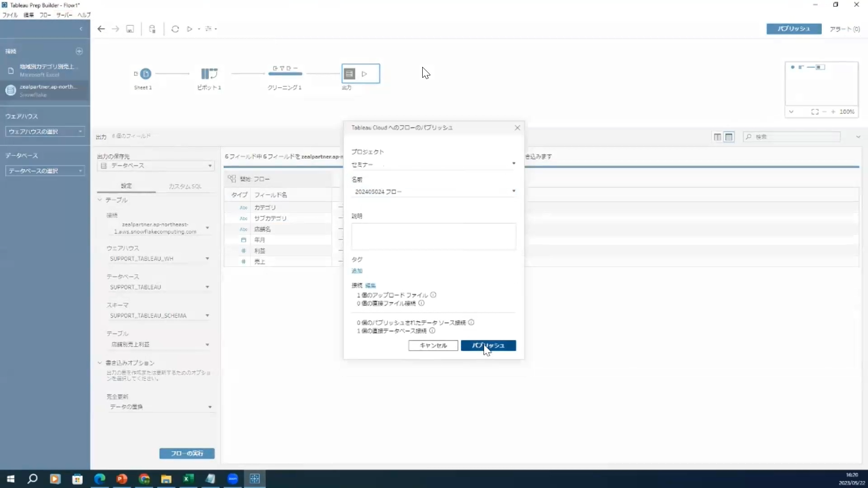This screenshot has width=868, height=488.
Task: Open the データベースの選択 dropdown in sidebar
Action: pyautogui.click(x=45, y=171)
